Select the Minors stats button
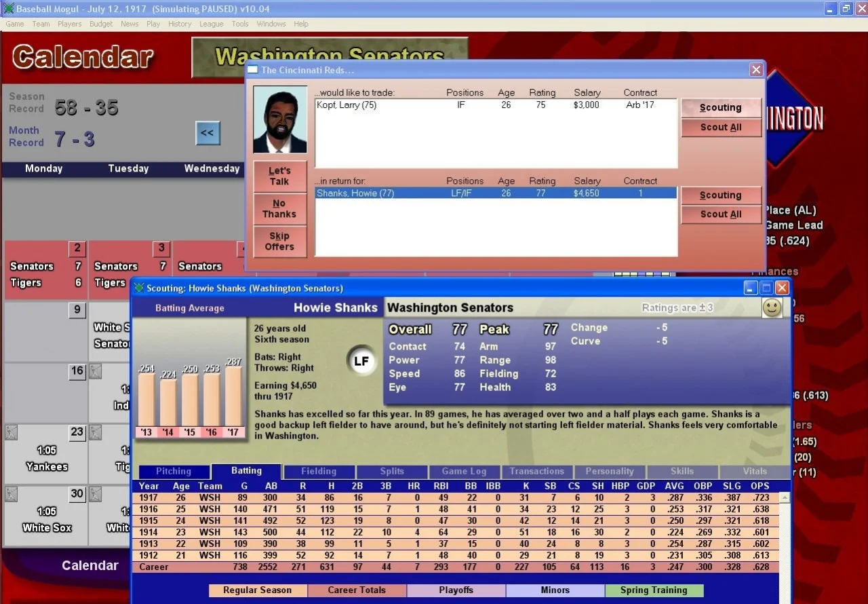 point(555,590)
